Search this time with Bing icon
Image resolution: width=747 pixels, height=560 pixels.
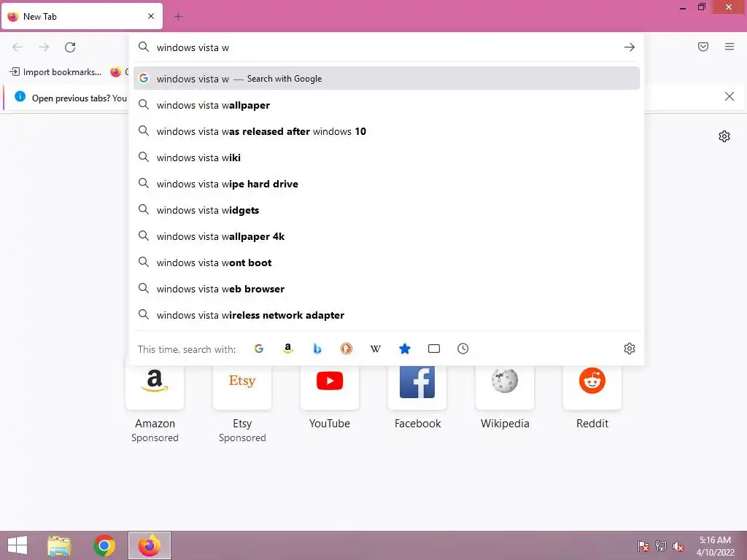[317, 349]
